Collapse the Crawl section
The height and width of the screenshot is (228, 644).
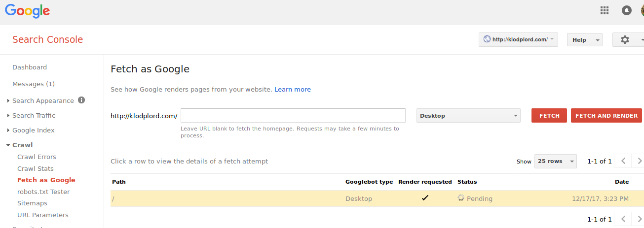coord(9,145)
